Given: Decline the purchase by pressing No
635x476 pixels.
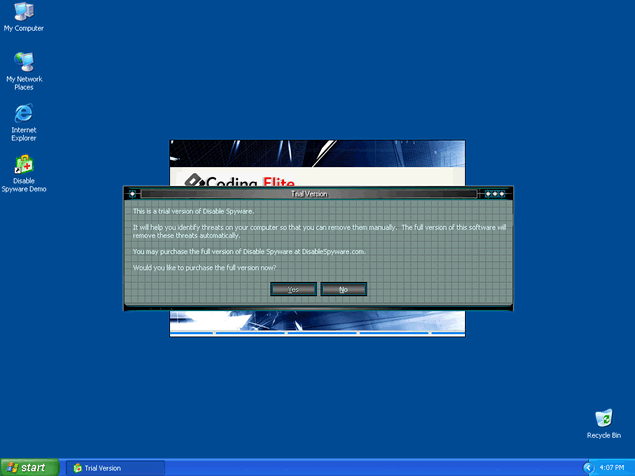Looking at the screenshot, I should coord(343,289).
